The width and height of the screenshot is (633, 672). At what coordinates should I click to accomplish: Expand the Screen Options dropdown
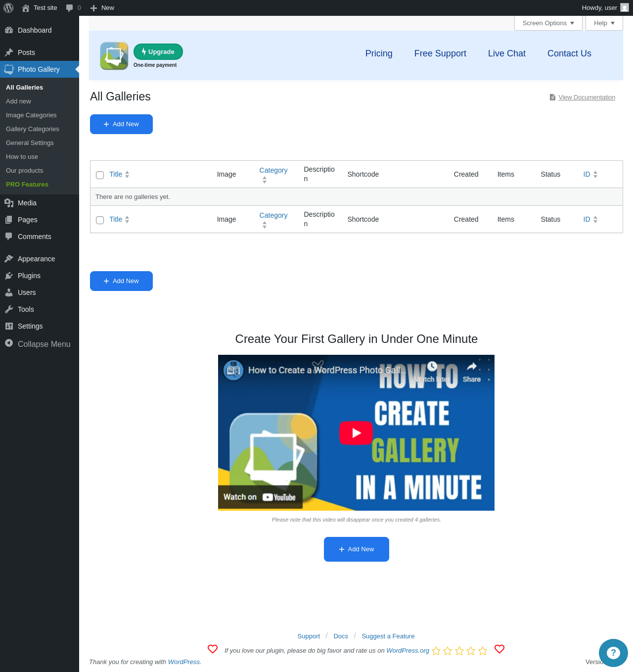coord(548,23)
